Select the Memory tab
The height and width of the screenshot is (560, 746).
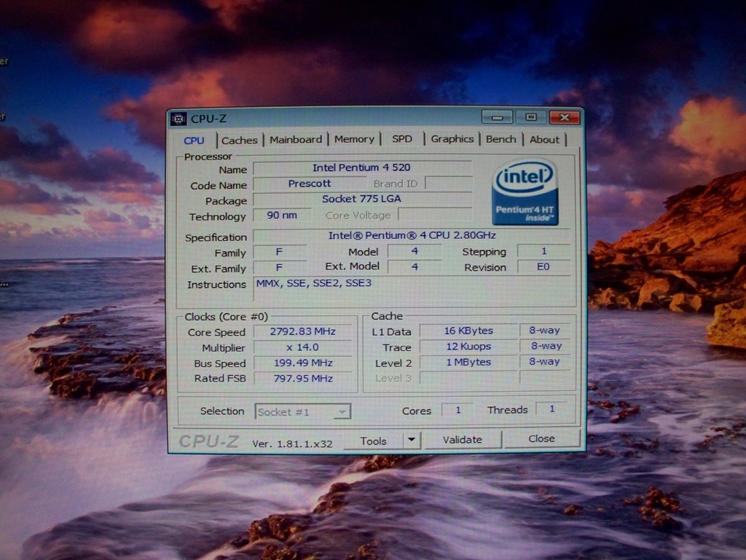(355, 139)
